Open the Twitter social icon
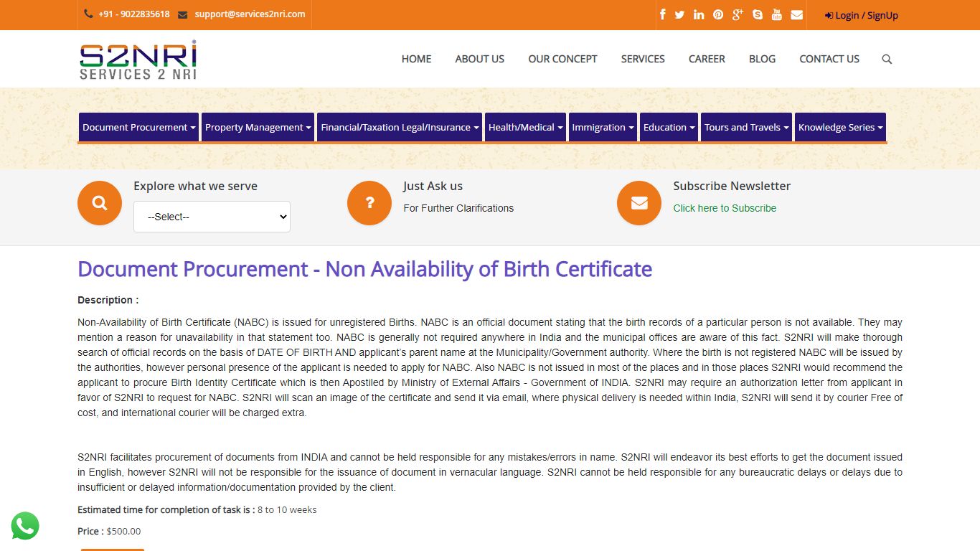Image resolution: width=980 pixels, height=551 pixels. coord(679,14)
